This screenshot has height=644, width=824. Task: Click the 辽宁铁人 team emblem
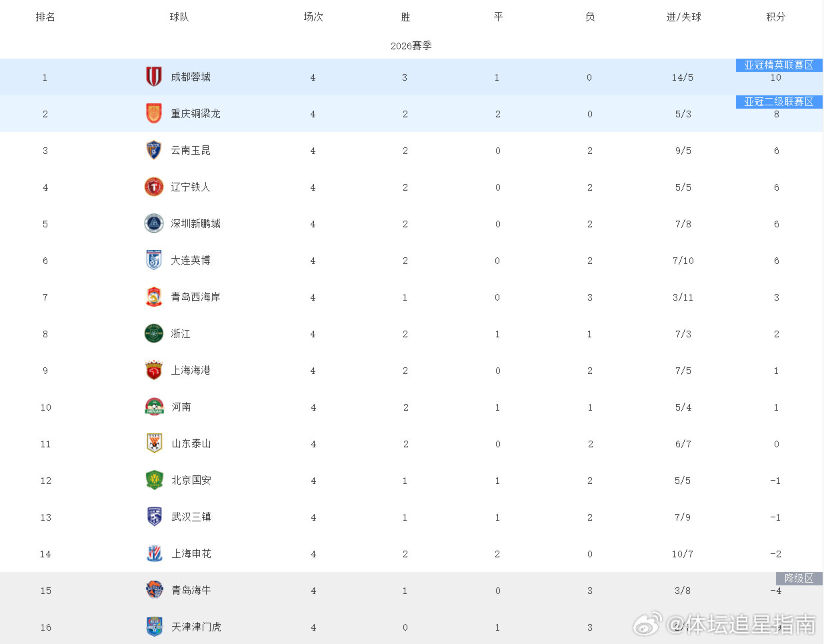coord(154,187)
